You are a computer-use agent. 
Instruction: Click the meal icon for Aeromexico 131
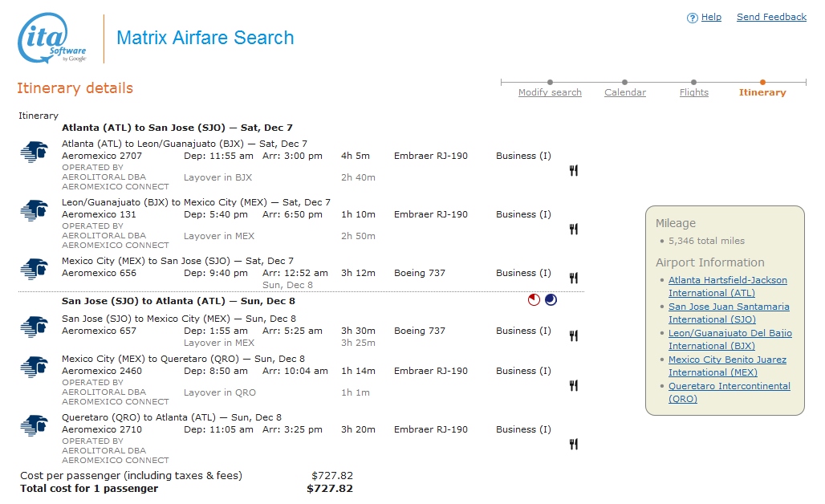573,229
